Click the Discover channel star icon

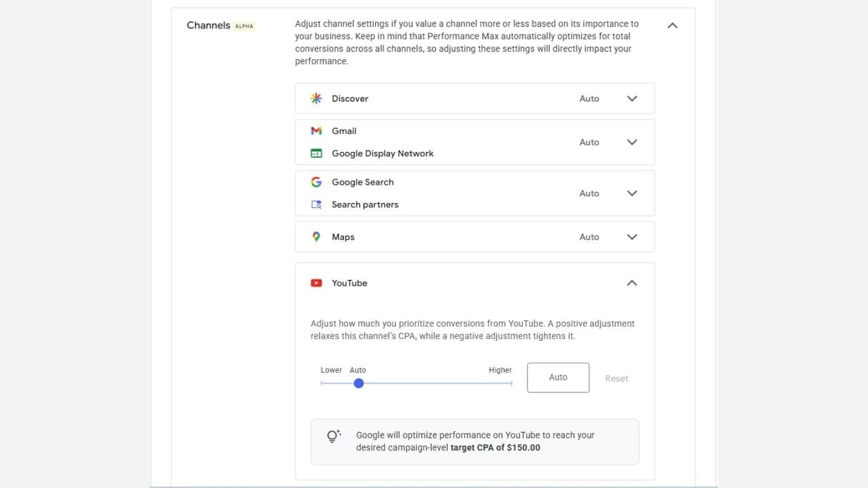(x=316, y=98)
